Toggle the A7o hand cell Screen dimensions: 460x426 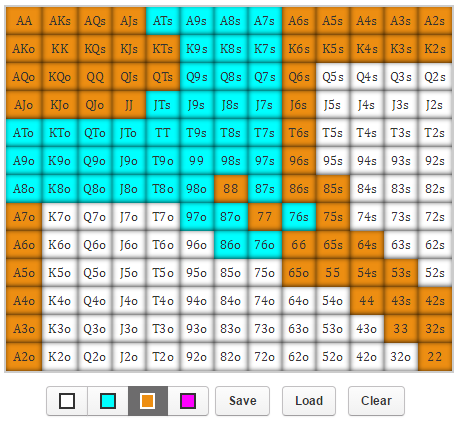24,217
